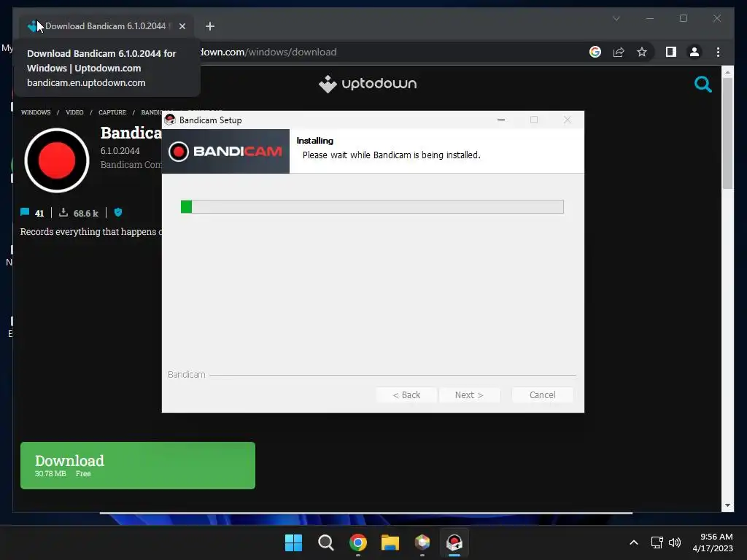Click the Bandicam Setup title bar icon

(170, 120)
